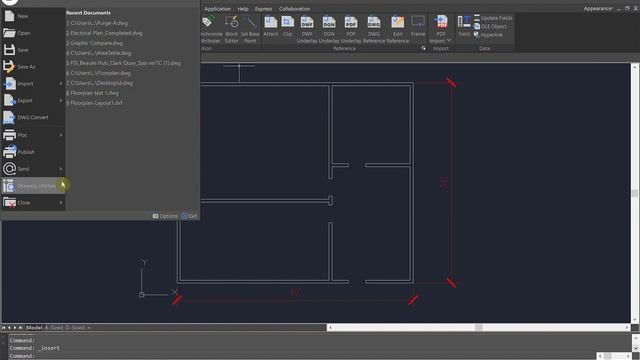The width and height of the screenshot is (640, 360).
Task: Open the Block Editor tool
Action: coord(231,29)
